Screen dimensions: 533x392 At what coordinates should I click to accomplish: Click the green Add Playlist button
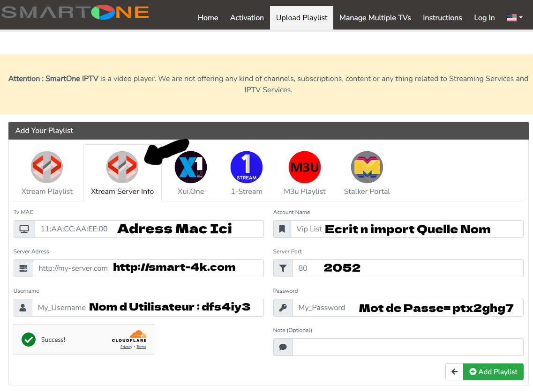493,372
